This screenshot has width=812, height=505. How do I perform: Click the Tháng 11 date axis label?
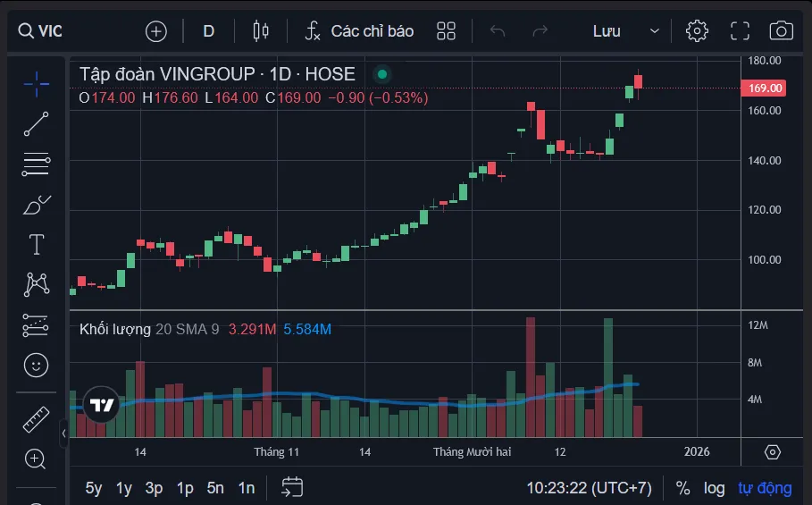tap(277, 452)
